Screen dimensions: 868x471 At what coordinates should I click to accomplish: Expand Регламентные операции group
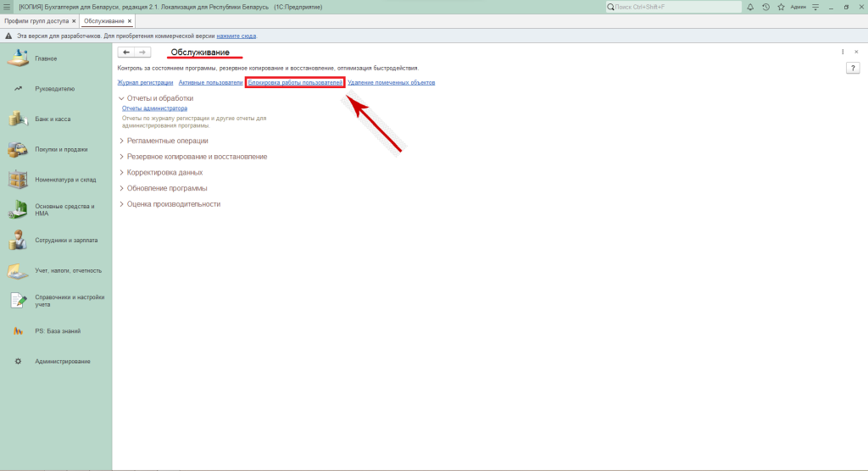[x=121, y=141]
